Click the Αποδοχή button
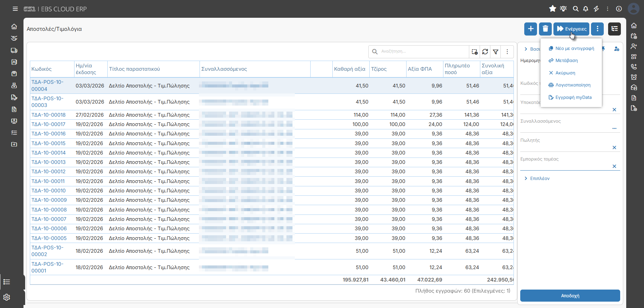644x308 pixels. point(570,296)
